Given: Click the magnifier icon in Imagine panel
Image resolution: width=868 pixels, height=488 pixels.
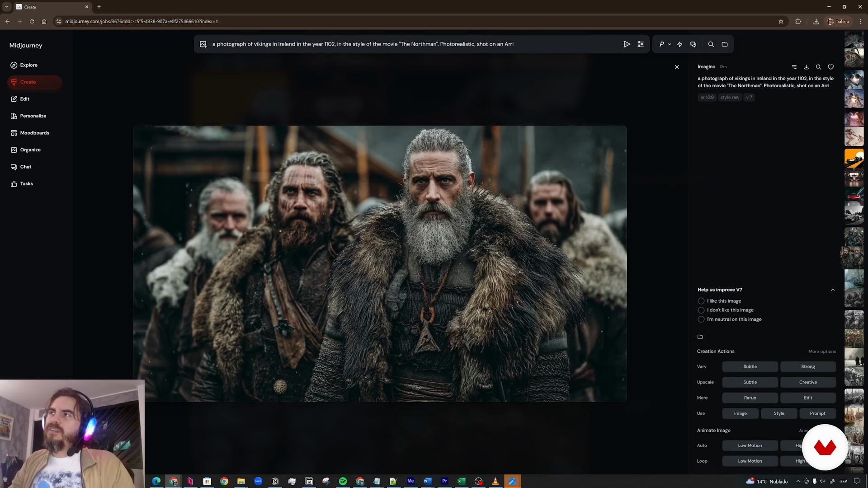Looking at the screenshot, I should pyautogui.click(x=818, y=67).
